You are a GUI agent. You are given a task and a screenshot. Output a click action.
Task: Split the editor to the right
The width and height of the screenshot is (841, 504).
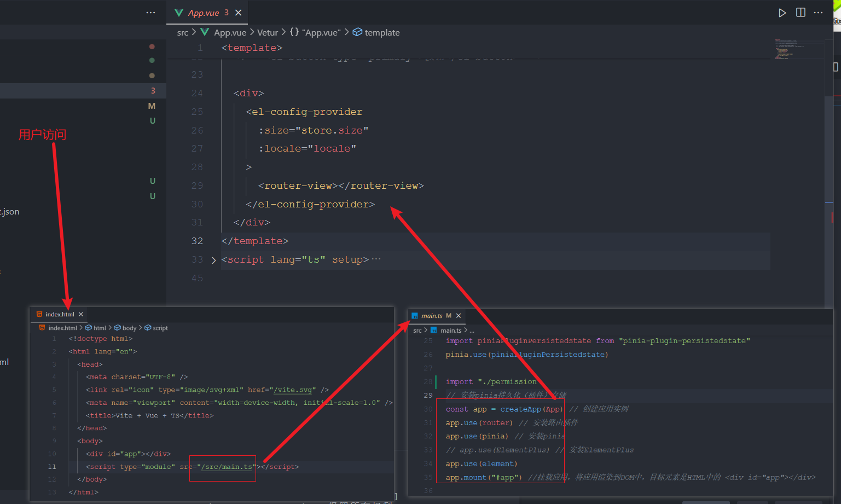801,13
